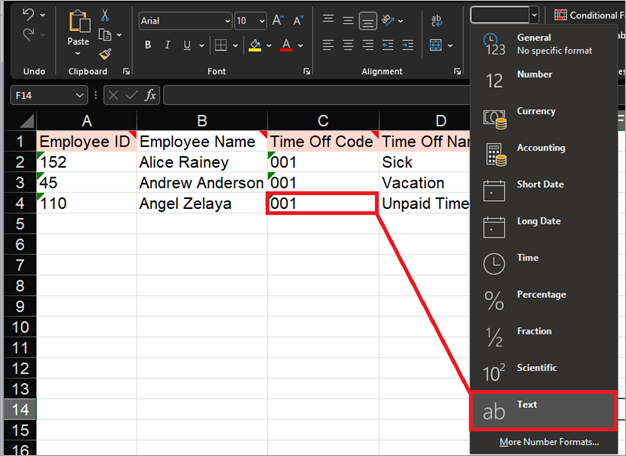The height and width of the screenshot is (456, 626).
Task: Choose General number format
Action: (x=544, y=44)
